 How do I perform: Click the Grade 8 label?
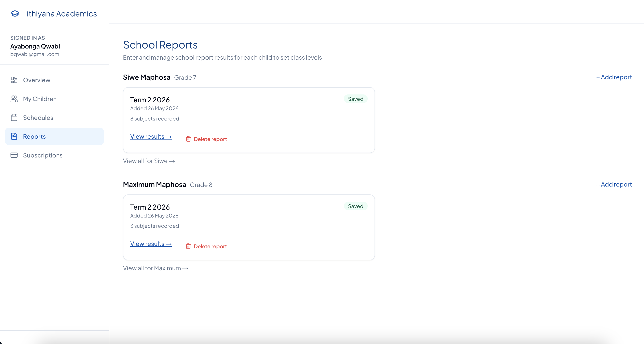point(201,185)
